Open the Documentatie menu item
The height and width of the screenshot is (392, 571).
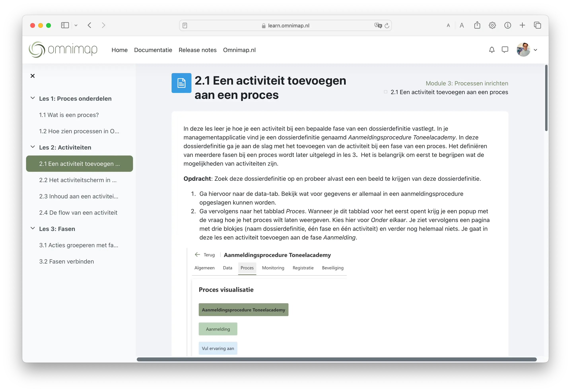click(x=153, y=50)
